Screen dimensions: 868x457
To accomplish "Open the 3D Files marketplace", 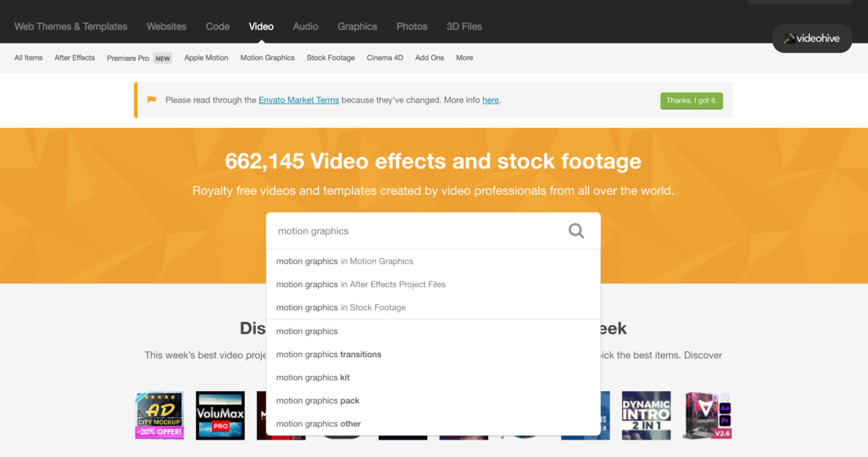I will click(x=464, y=26).
